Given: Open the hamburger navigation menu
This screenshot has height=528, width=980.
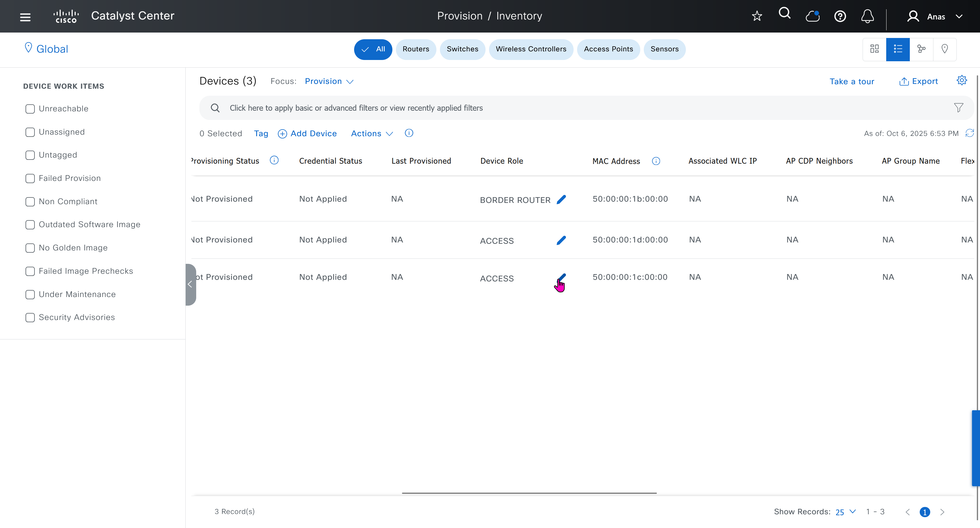Looking at the screenshot, I should (x=25, y=17).
